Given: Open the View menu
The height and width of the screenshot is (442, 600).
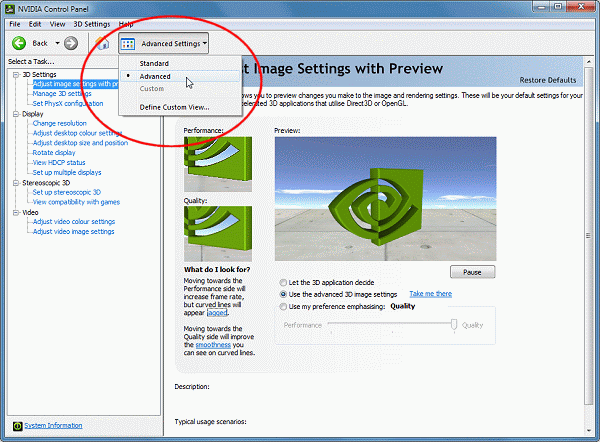Looking at the screenshot, I should 57,24.
